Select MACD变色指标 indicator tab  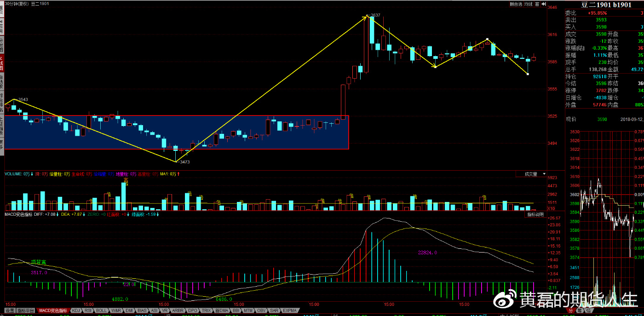(53, 310)
